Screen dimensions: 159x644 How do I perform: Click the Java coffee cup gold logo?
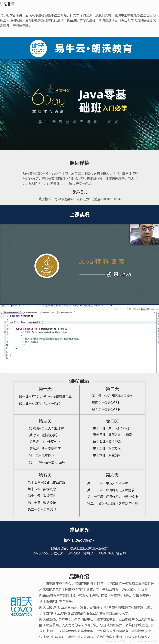coord(47,266)
